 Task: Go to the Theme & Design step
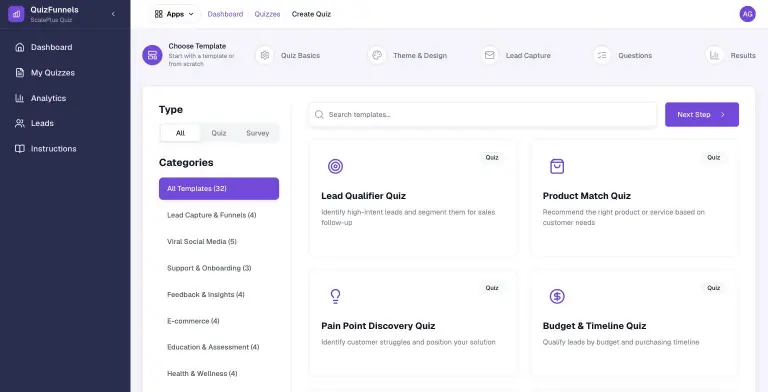[x=420, y=56]
